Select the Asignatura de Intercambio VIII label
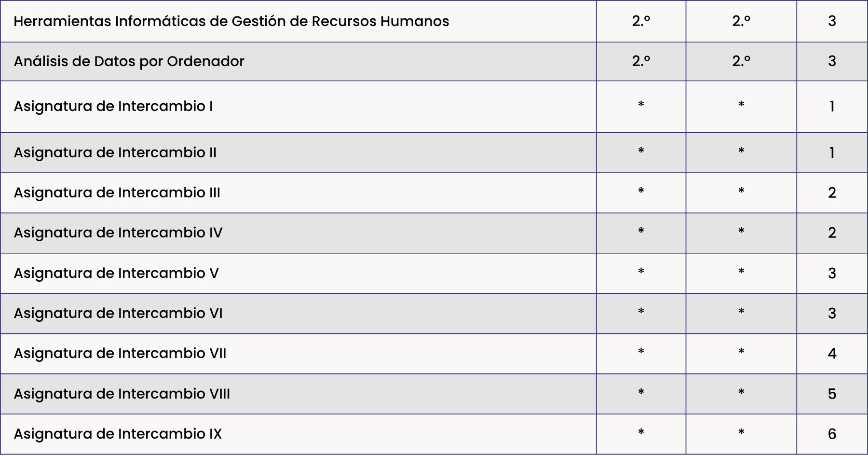Image resolution: width=868 pixels, height=456 pixels. [x=122, y=394]
